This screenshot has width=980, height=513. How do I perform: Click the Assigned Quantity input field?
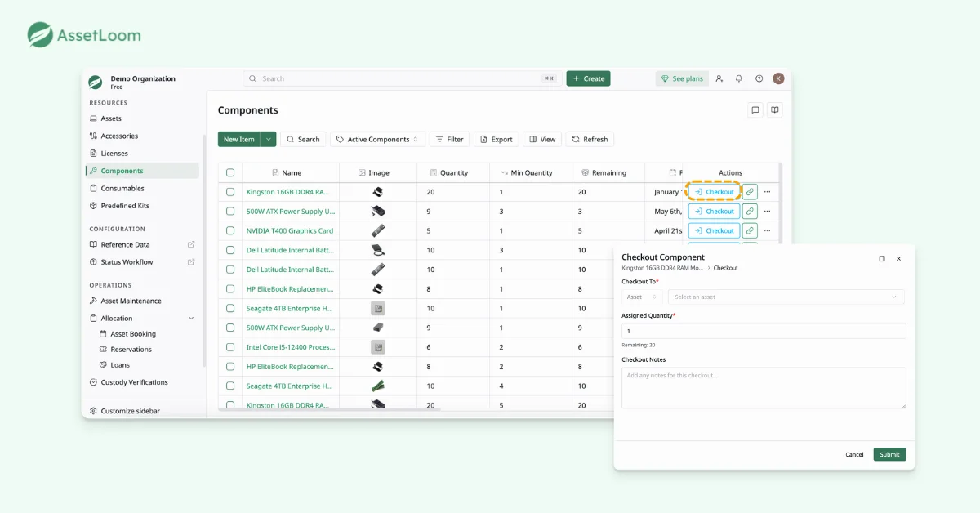click(764, 331)
